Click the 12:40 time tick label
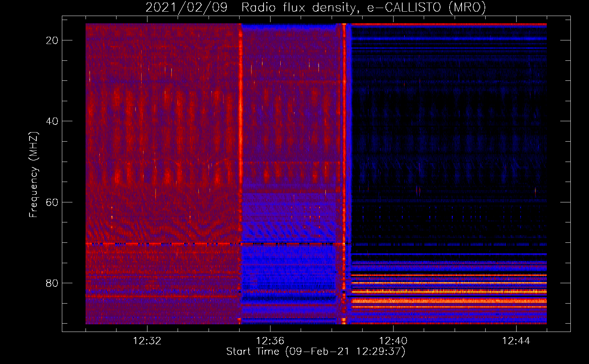The width and height of the screenshot is (589, 364). click(x=393, y=341)
